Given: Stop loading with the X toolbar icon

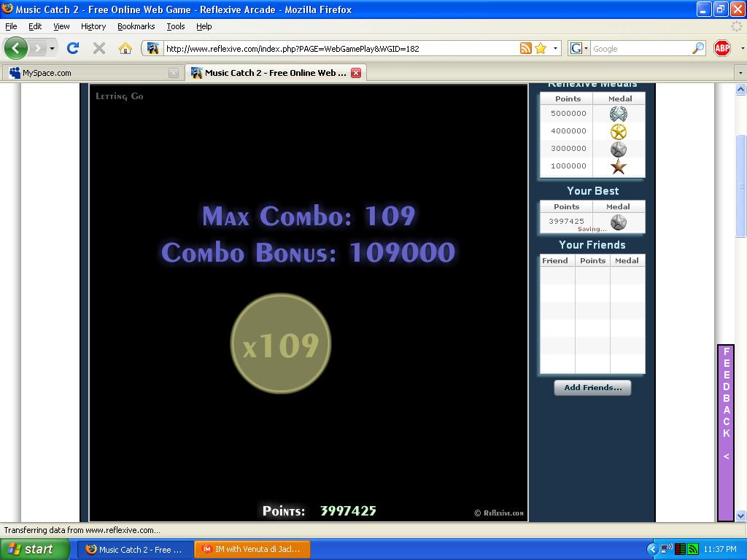Looking at the screenshot, I should point(99,48).
